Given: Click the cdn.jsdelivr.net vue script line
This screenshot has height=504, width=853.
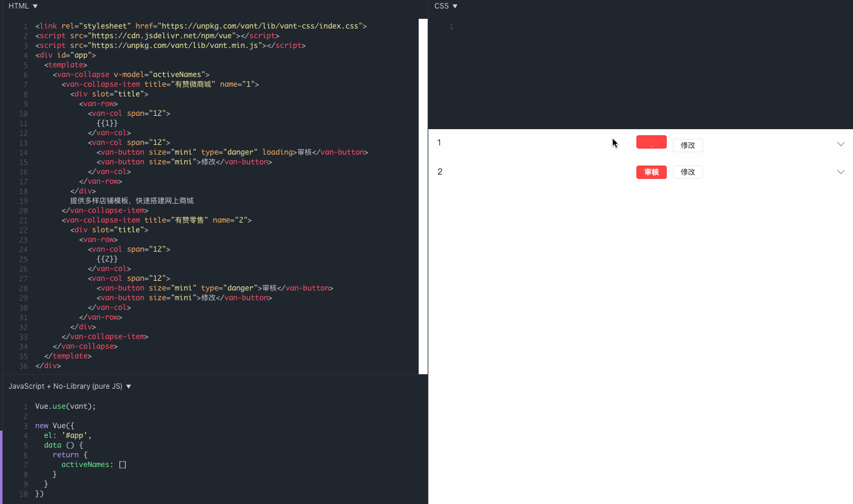Looking at the screenshot, I should [x=157, y=36].
